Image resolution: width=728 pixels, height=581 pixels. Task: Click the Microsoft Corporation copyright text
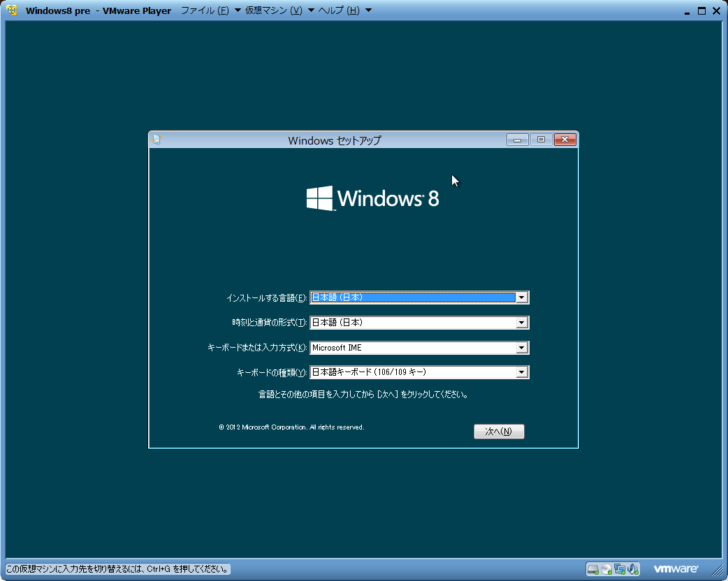point(291,427)
